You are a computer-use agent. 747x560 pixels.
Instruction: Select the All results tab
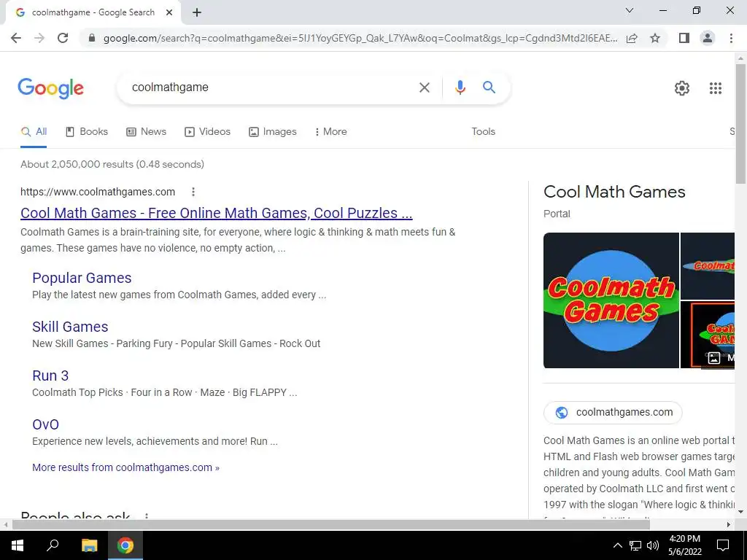tap(34, 132)
